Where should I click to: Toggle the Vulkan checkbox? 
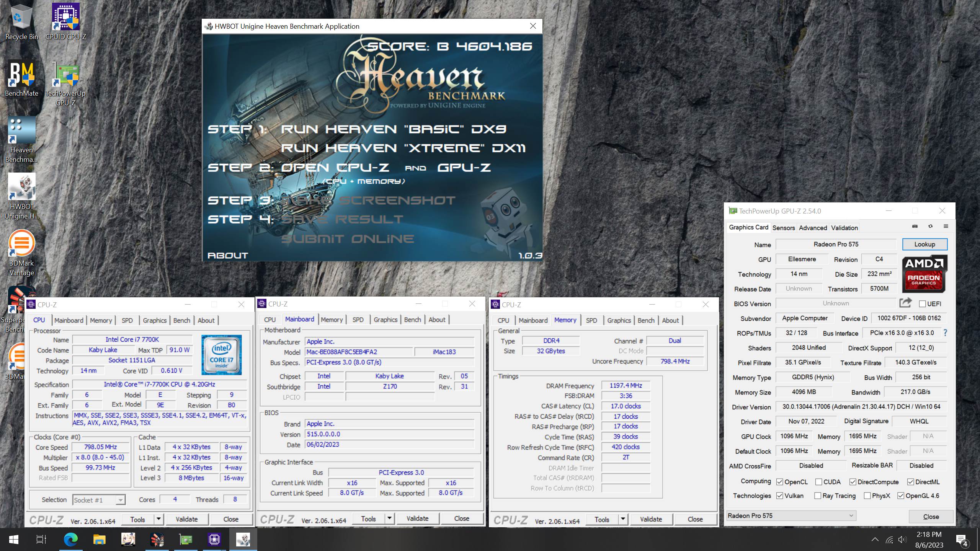pyautogui.click(x=780, y=496)
